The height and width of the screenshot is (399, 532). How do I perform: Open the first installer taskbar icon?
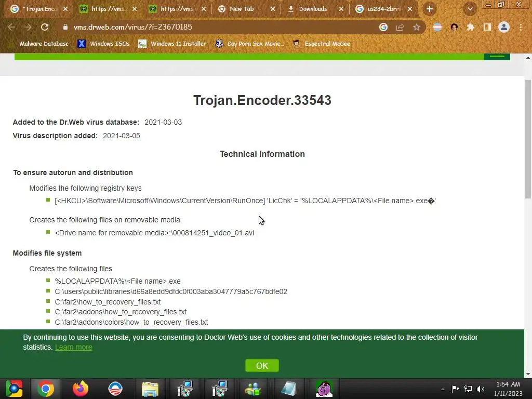(x=185, y=389)
